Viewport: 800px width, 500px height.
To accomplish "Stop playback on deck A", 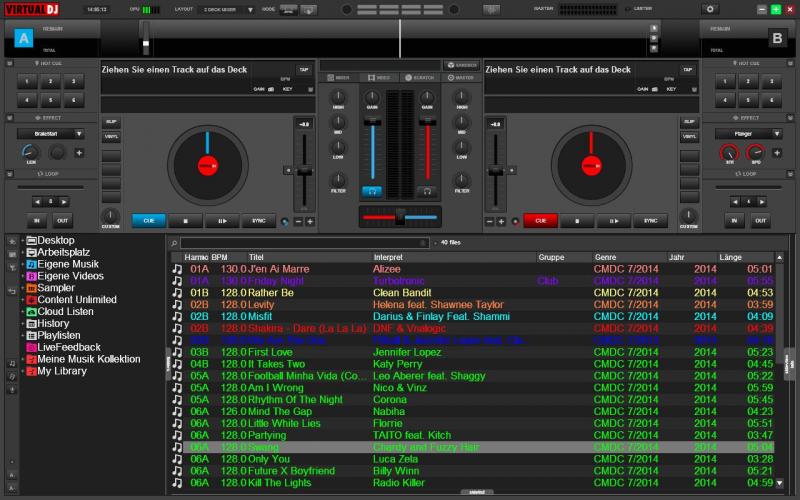I will coord(185,221).
